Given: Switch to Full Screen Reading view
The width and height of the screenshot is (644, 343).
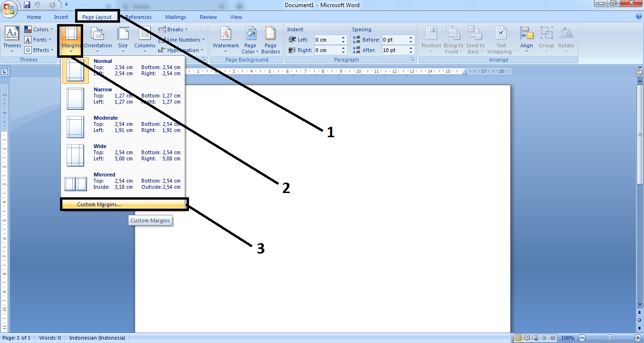Looking at the screenshot, I should (527, 338).
